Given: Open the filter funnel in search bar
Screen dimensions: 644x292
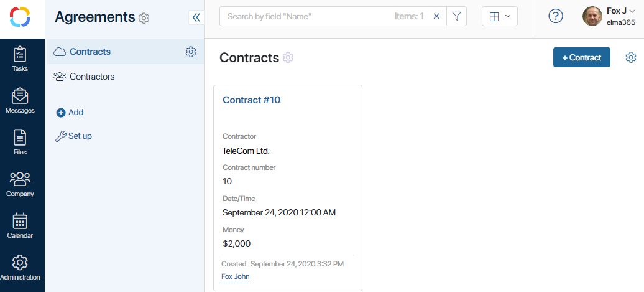Looking at the screenshot, I should (x=456, y=16).
